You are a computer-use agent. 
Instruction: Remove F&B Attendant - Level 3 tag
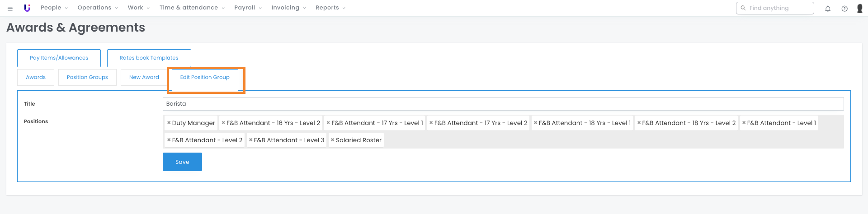click(x=251, y=140)
